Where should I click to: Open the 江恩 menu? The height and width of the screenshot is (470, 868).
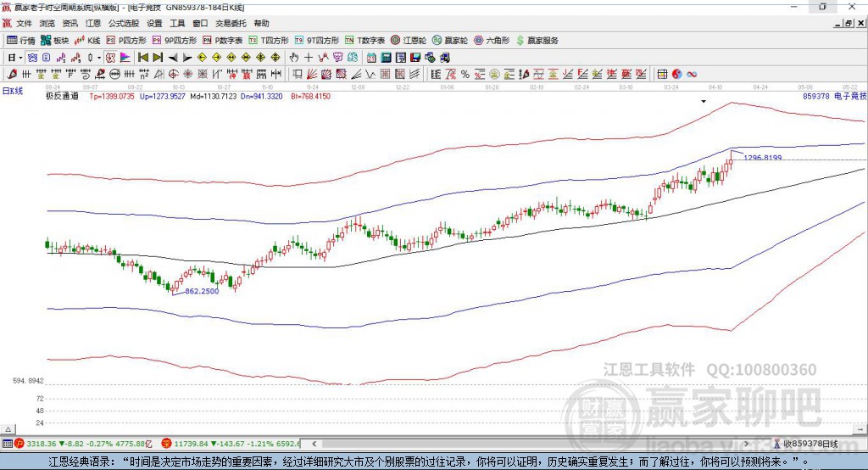pos(93,23)
